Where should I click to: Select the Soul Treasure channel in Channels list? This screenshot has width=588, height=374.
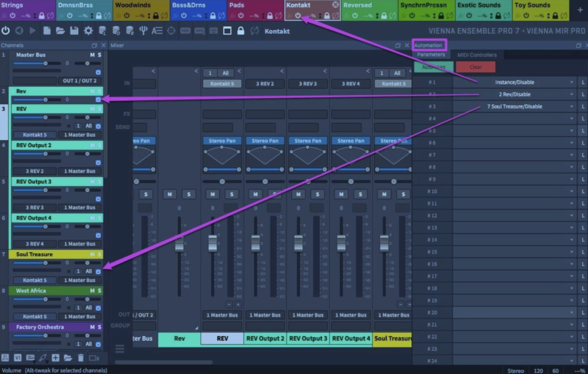click(x=56, y=255)
